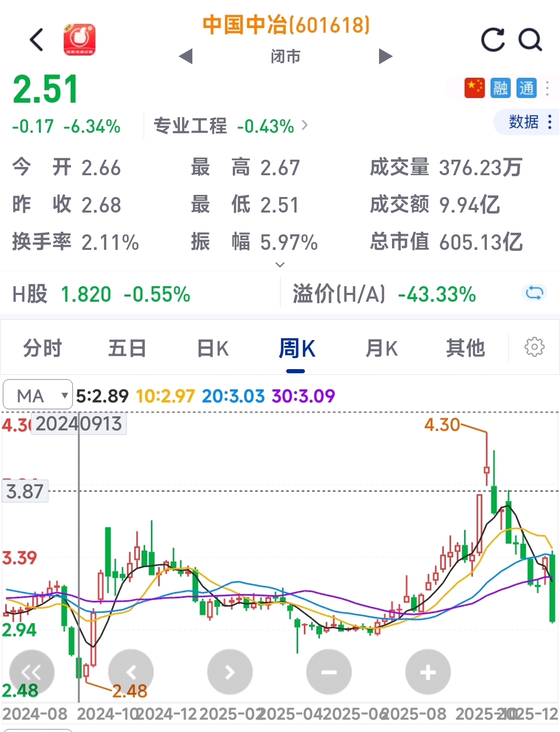Tap the current price 2.51
This screenshot has height=732, width=560.
tap(46, 89)
